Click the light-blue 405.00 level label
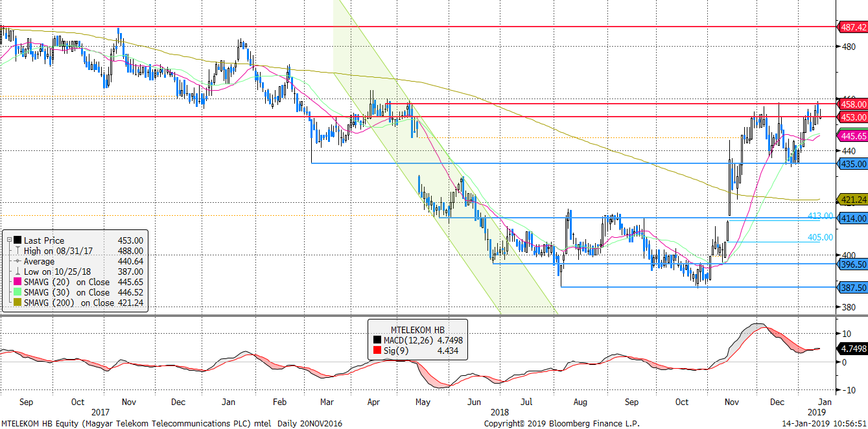The image size is (868, 429). (820, 237)
